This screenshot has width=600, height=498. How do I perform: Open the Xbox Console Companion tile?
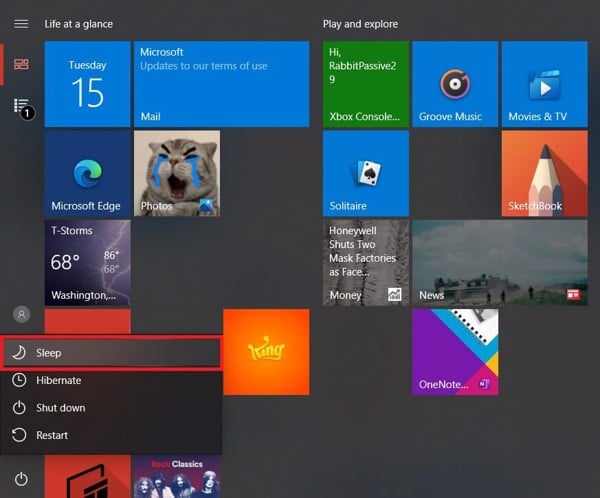[365, 84]
